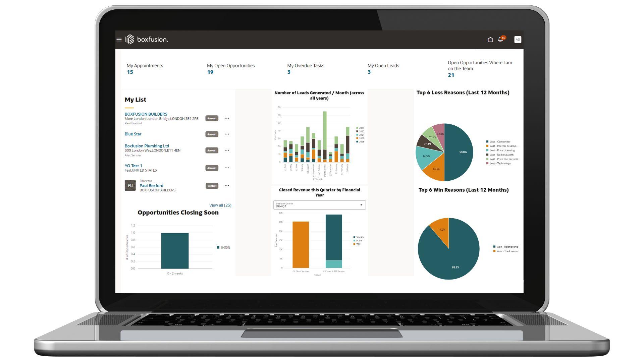Open the notifications bell icon
Viewport: 644px width, 362px height.
pos(500,39)
